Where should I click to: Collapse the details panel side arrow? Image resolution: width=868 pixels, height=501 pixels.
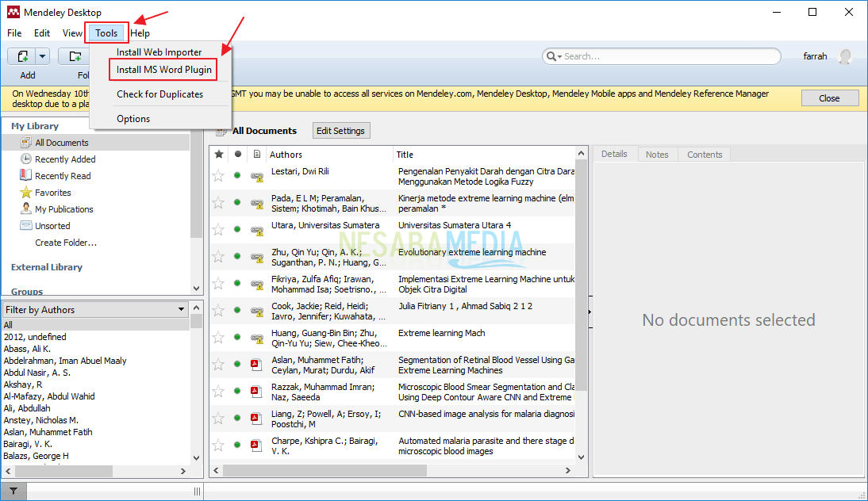(x=590, y=312)
